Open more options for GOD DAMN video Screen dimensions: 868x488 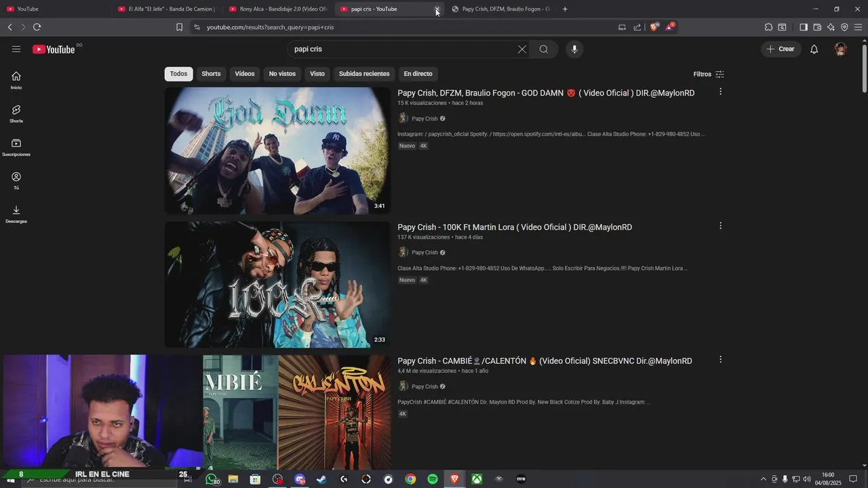(x=720, y=91)
